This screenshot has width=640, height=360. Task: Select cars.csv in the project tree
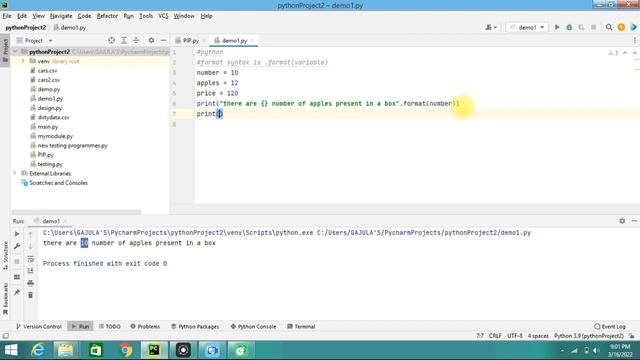pos(47,71)
